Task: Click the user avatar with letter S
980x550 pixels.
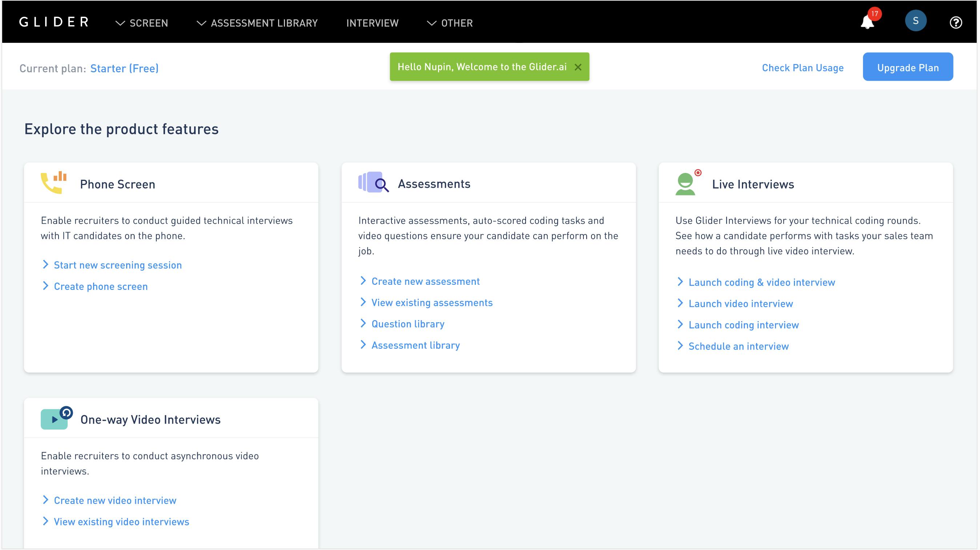Action: 915,21
